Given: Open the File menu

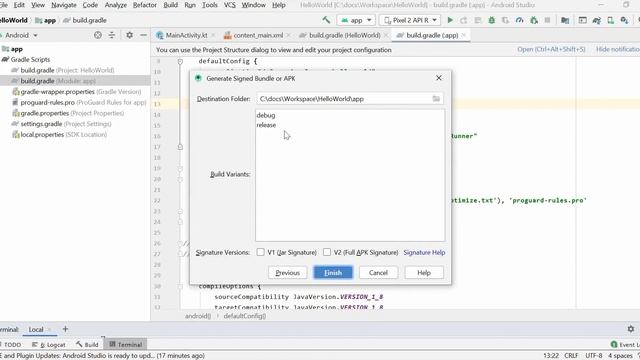Looking at the screenshot, I should (x=3, y=5).
